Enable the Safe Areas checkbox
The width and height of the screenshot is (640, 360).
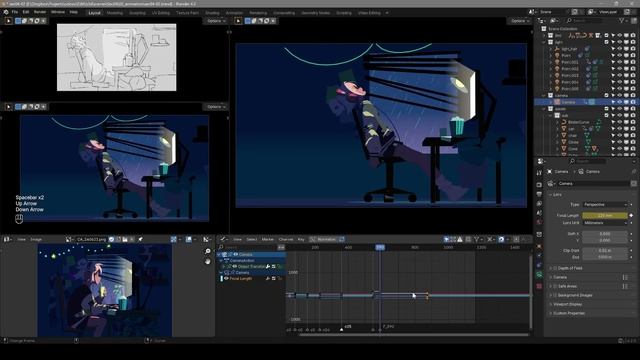tap(555, 286)
